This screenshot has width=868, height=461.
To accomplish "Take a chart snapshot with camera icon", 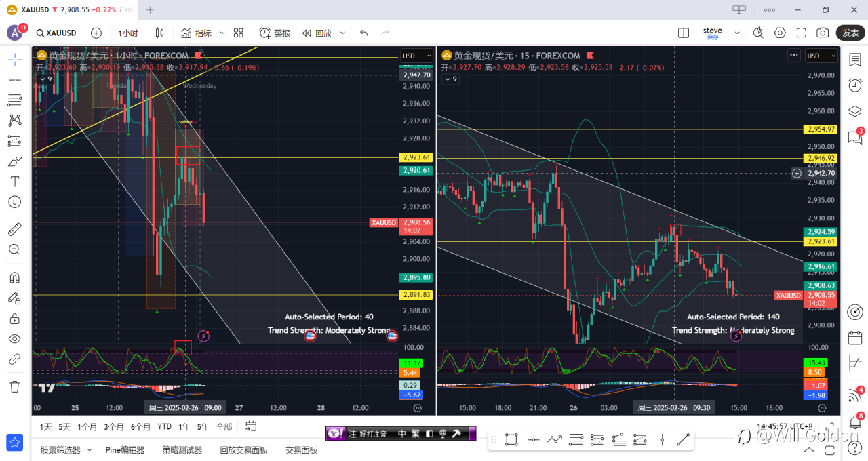I will click(823, 33).
